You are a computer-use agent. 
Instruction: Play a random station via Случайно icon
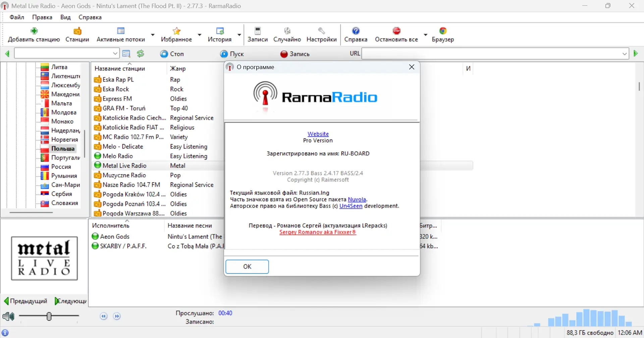[287, 31]
